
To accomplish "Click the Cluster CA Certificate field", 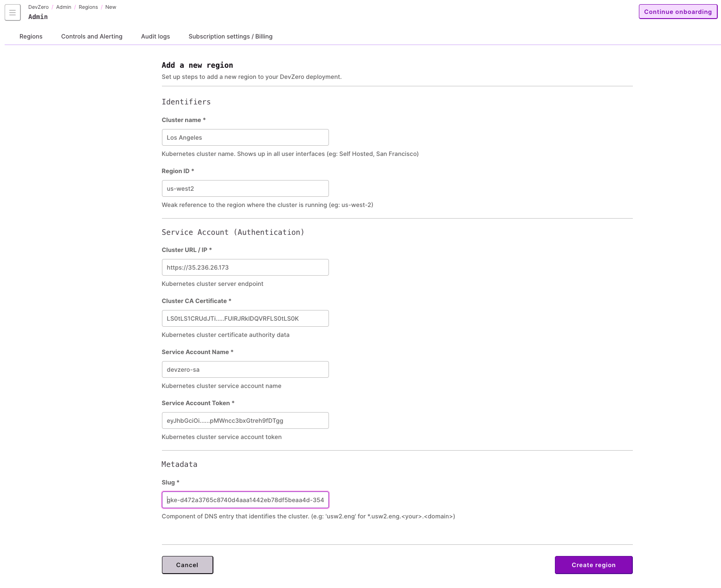I will (245, 318).
